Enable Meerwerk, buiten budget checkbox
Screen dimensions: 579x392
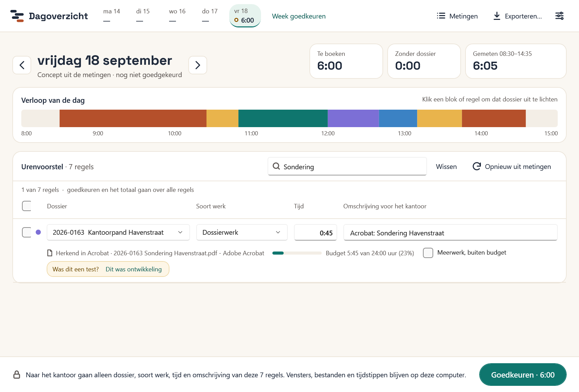(x=428, y=253)
